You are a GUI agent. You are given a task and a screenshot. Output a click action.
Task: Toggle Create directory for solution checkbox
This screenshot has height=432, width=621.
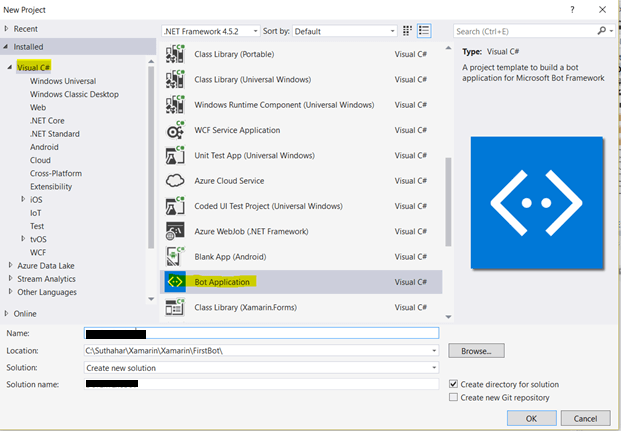pos(453,384)
